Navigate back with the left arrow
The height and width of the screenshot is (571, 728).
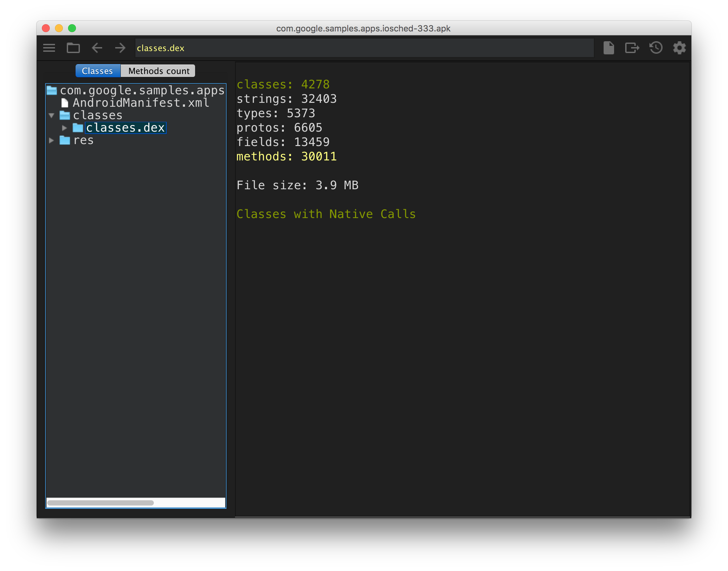[x=97, y=48]
